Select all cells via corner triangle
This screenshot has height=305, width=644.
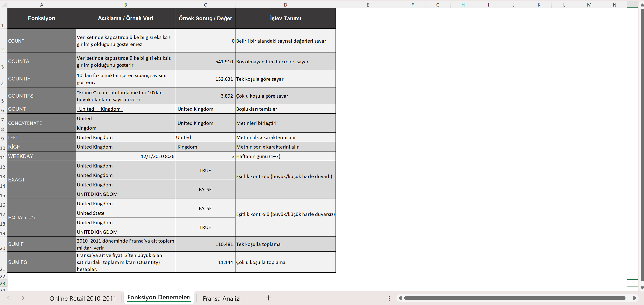4,5
